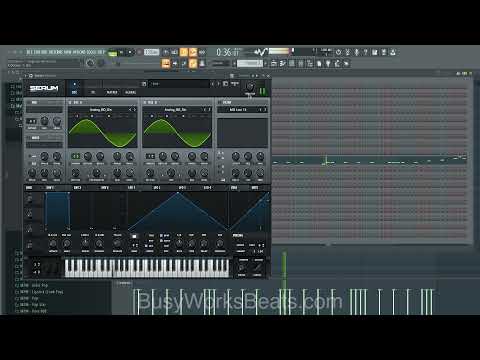Open Serum preset name browser field
Image resolution: width=480 pixels, height=360 pixels.
point(180,84)
